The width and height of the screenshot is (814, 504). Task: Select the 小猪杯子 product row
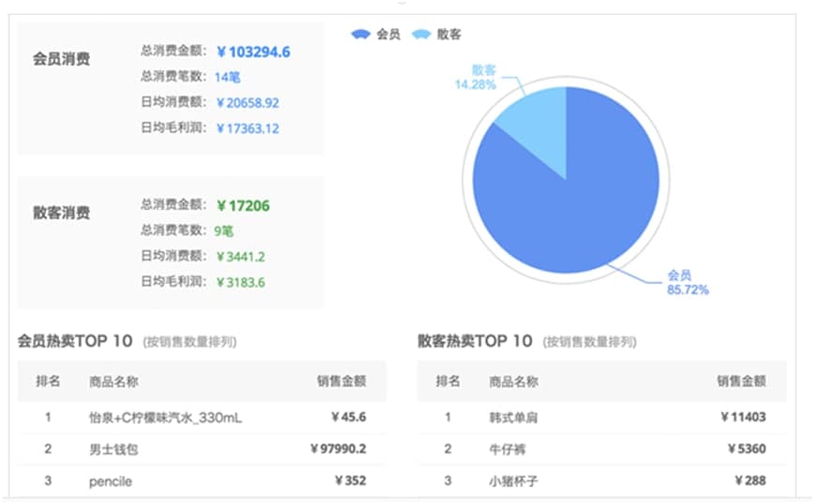tap(601, 482)
